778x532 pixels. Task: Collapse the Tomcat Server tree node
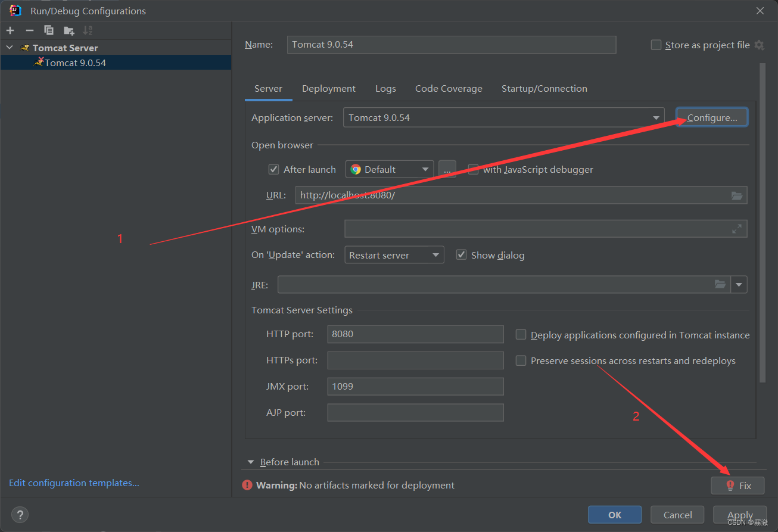point(10,48)
